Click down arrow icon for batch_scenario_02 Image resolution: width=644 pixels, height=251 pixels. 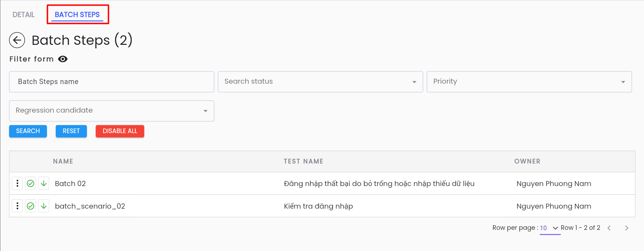[44, 206]
